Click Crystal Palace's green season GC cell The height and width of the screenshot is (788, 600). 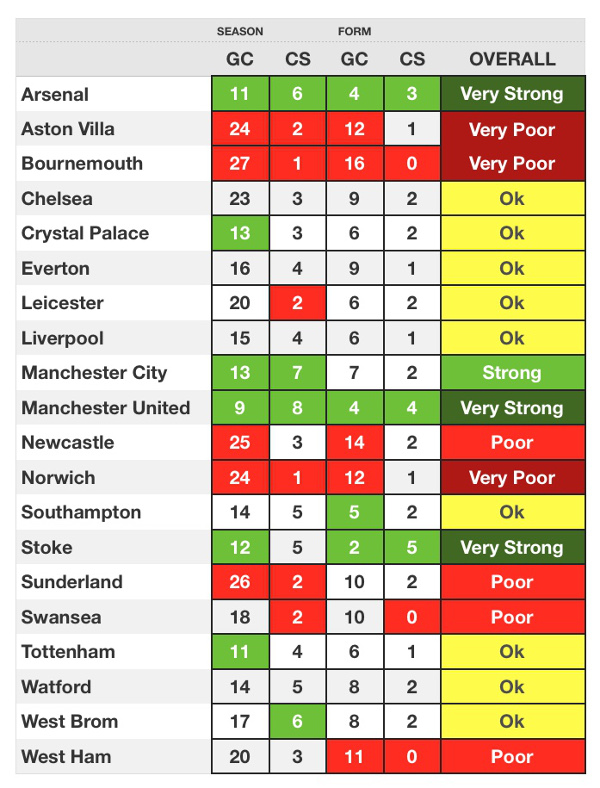pyautogui.click(x=240, y=233)
